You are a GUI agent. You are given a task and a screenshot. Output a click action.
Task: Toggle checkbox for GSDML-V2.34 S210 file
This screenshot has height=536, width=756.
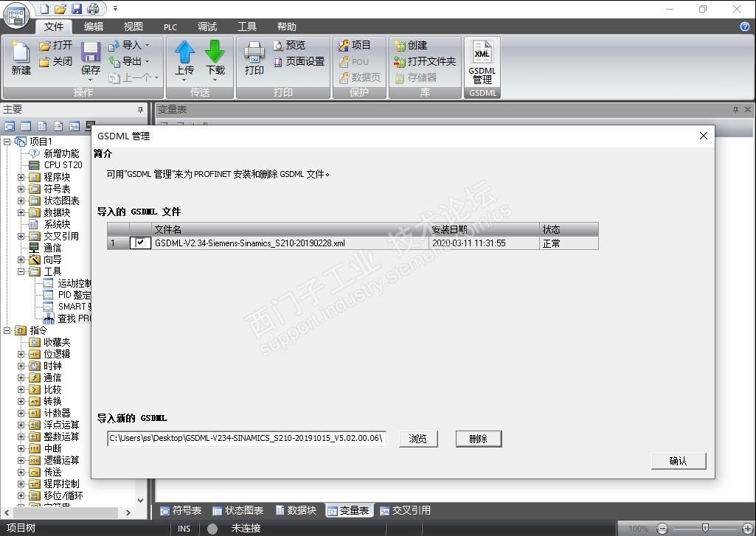point(140,243)
